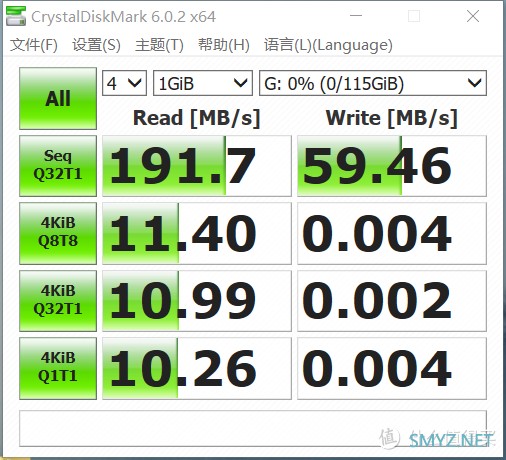
Task: Run the 4KiB Q1T1 test
Action: 58,368
